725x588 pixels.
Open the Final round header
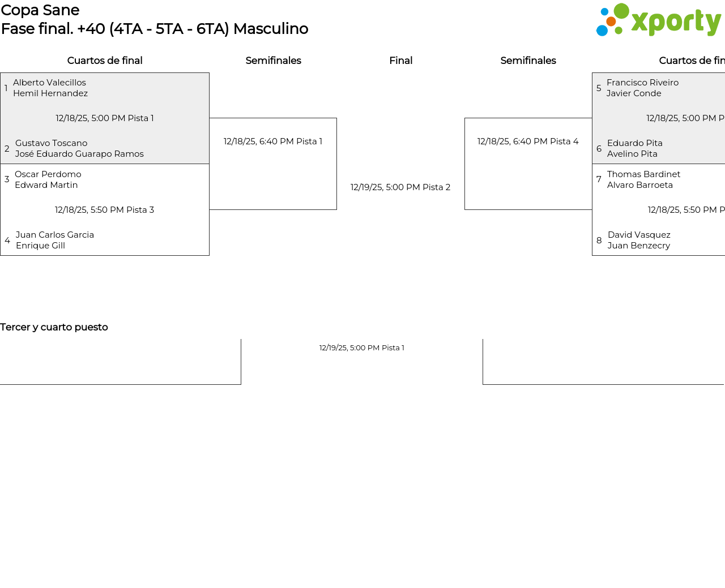point(400,61)
